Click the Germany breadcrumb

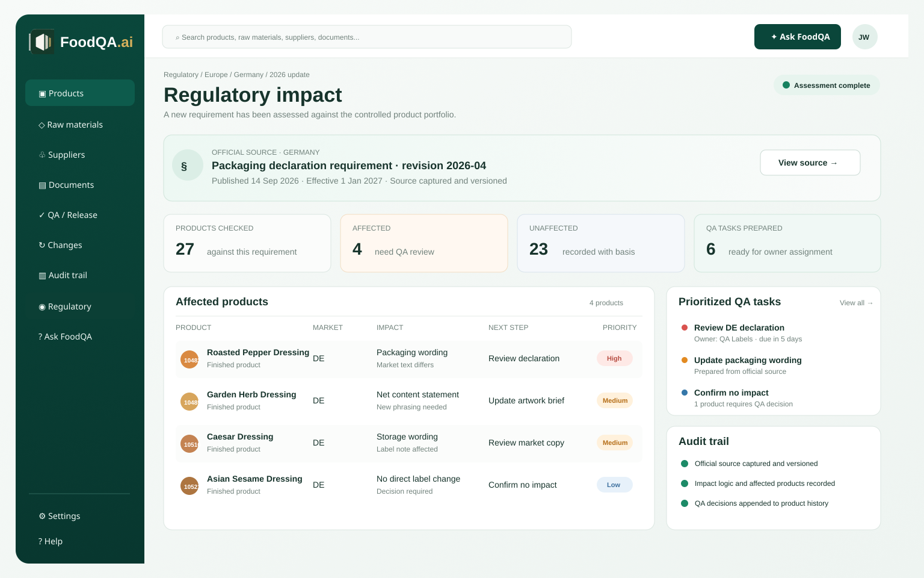coord(248,75)
